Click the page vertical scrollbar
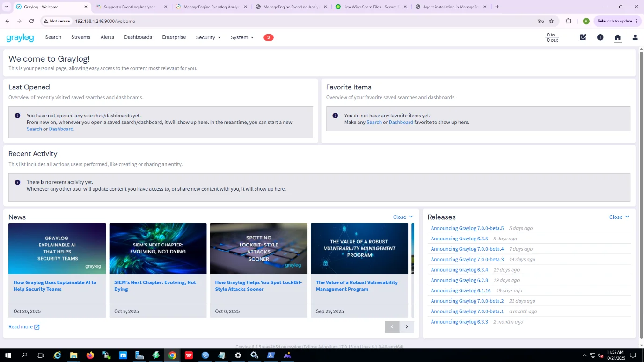 [641, 194]
